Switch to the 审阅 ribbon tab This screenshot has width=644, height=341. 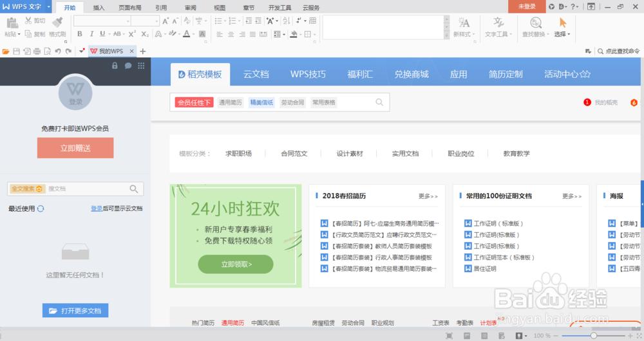point(190,7)
